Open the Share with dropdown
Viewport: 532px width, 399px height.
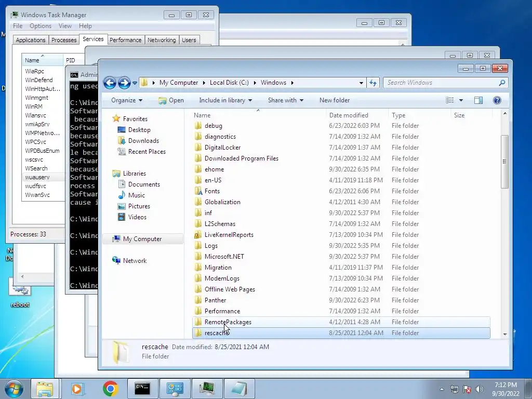click(285, 100)
